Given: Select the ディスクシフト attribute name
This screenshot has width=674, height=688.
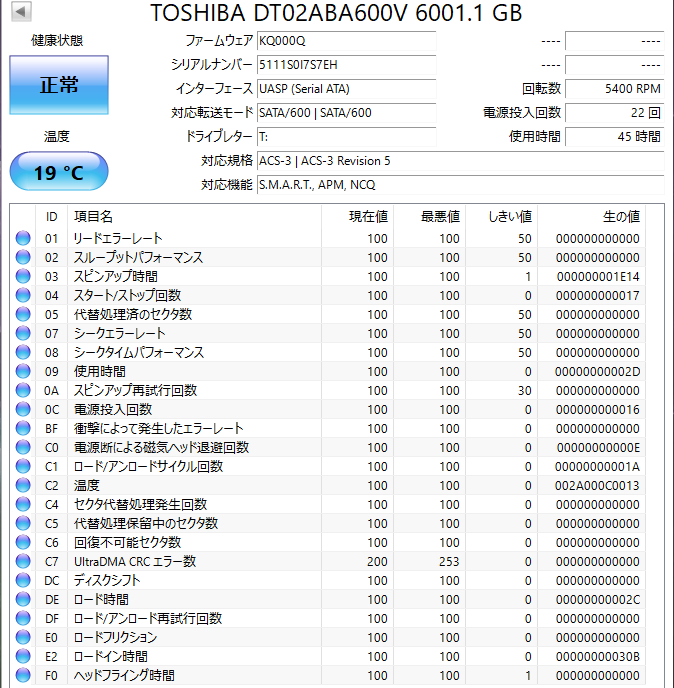Looking at the screenshot, I should [107, 580].
